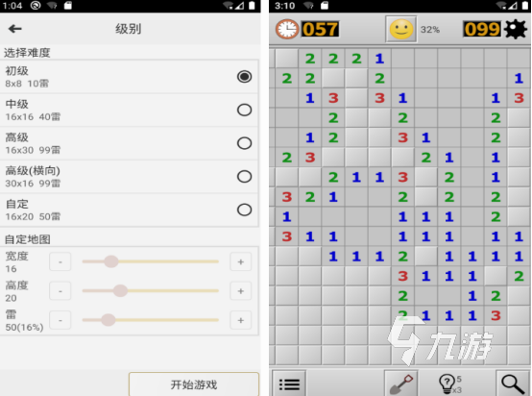This screenshot has height=396, width=532.
Task: Click the 开始游戏 start game button
Action: click(x=194, y=384)
